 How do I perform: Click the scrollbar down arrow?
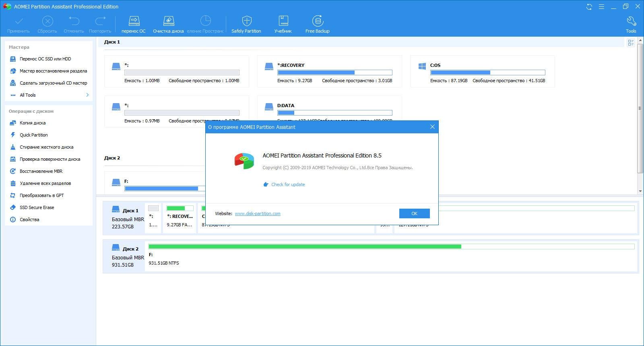(640, 191)
